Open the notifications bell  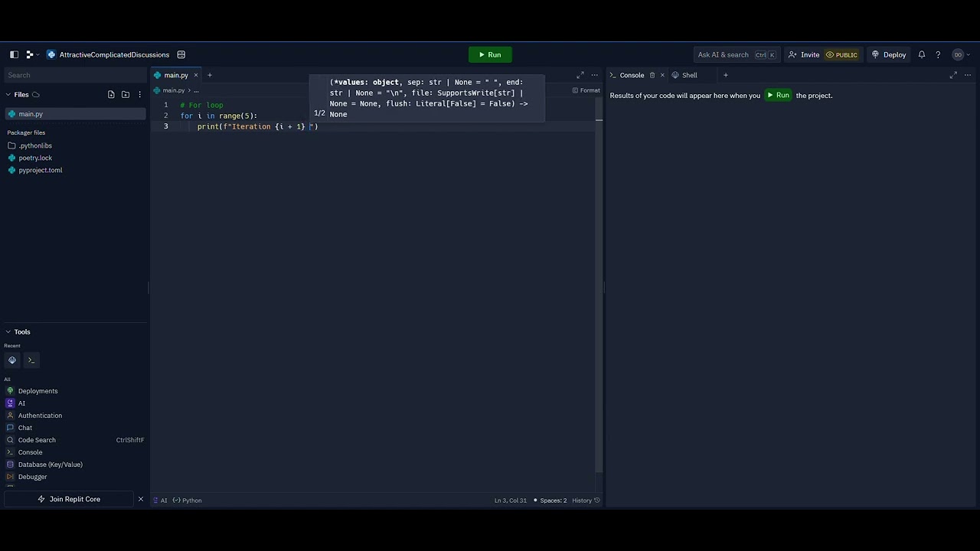(922, 54)
